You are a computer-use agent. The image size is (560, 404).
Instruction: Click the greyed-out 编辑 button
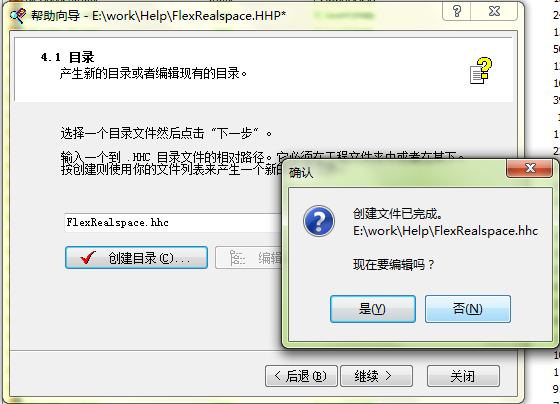(x=249, y=258)
